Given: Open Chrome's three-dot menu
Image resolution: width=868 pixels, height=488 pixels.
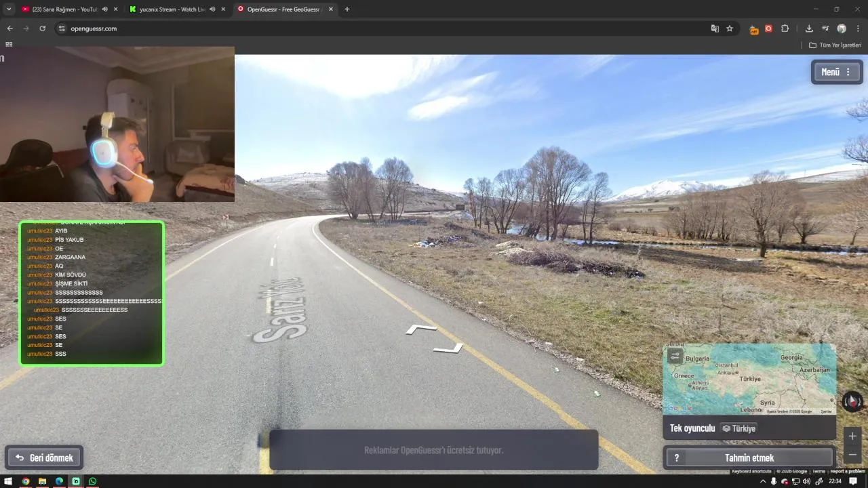Looking at the screenshot, I should (858, 28).
